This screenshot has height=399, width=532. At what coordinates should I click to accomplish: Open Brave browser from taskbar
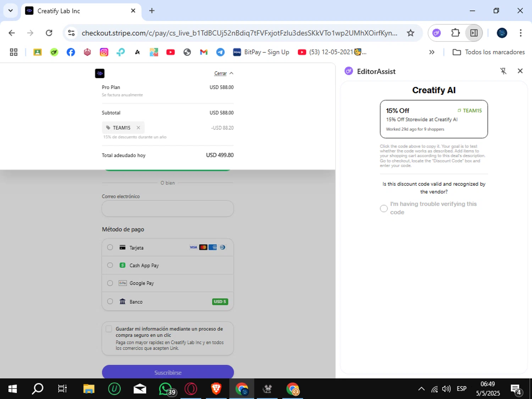[216, 389]
